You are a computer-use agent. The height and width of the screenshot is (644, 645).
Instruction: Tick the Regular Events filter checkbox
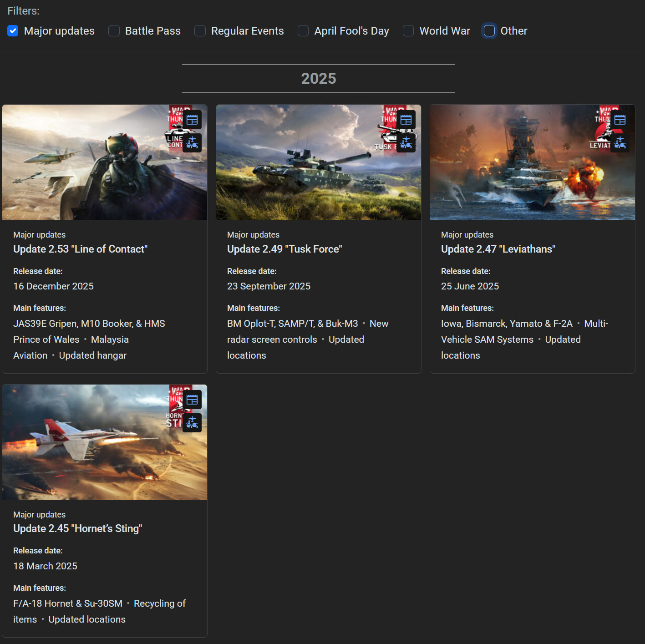point(200,31)
